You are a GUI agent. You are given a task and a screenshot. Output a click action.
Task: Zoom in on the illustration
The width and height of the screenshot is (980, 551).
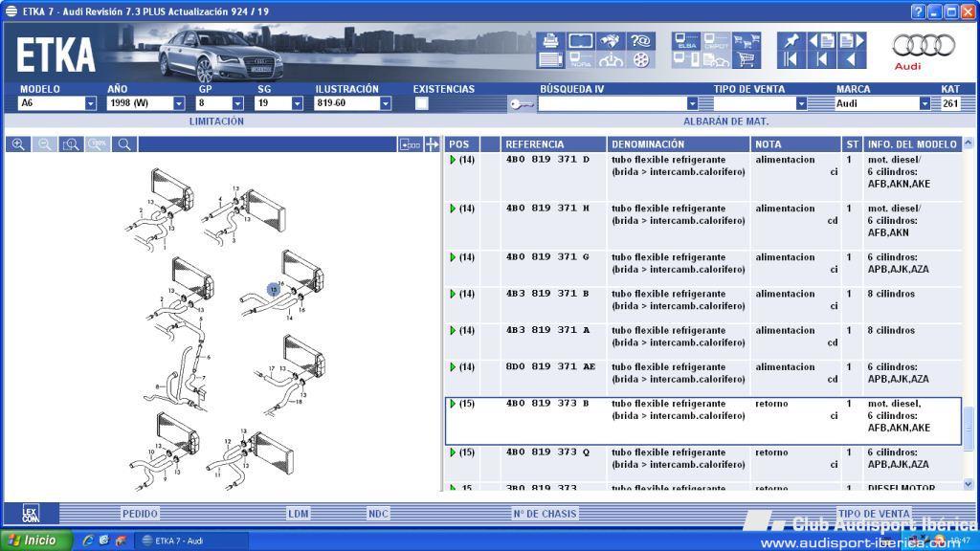coord(18,144)
